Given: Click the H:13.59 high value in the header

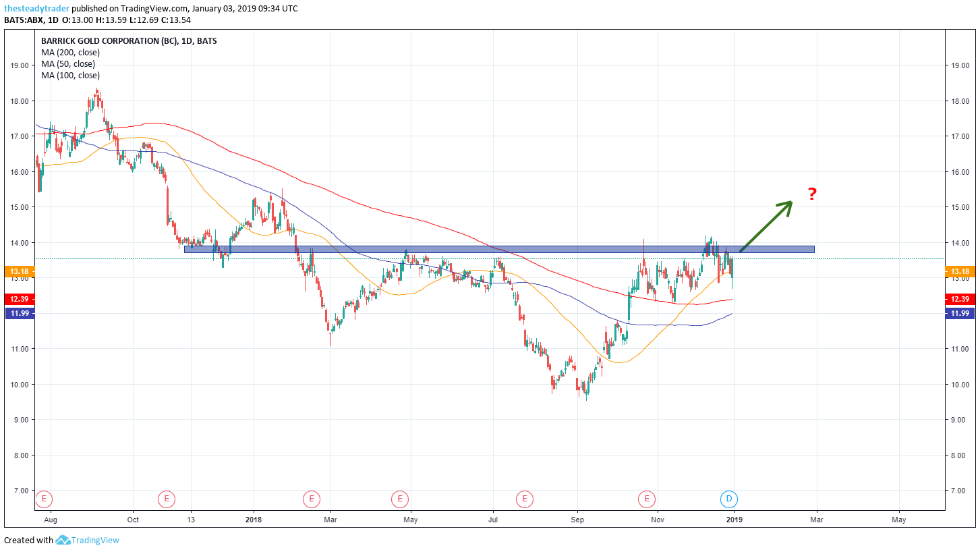Looking at the screenshot, I should click(x=111, y=20).
